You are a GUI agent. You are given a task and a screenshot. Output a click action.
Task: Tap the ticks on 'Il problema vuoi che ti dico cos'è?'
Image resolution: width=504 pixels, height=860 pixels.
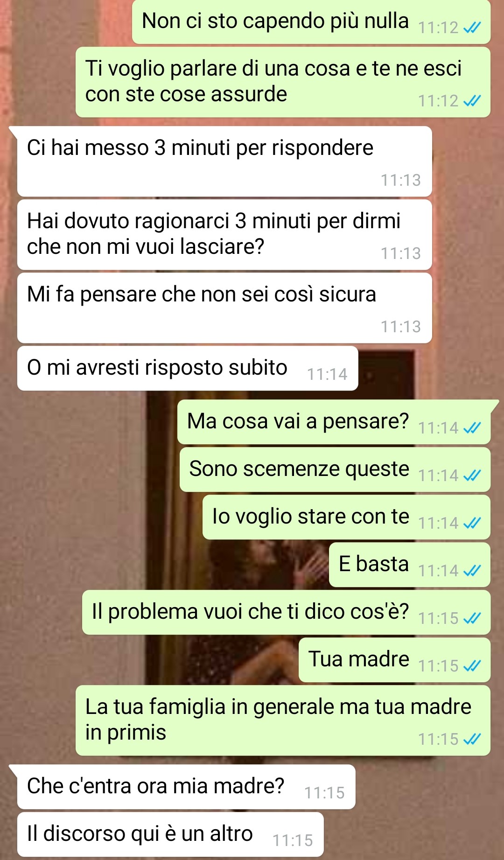coord(472,618)
